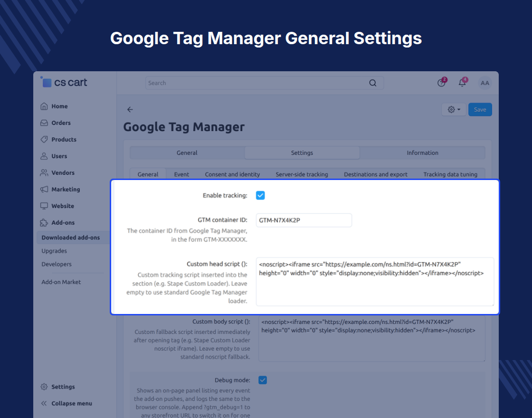Click the Users person icon
This screenshot has width=532, height=418.
(x=44, y=156)
